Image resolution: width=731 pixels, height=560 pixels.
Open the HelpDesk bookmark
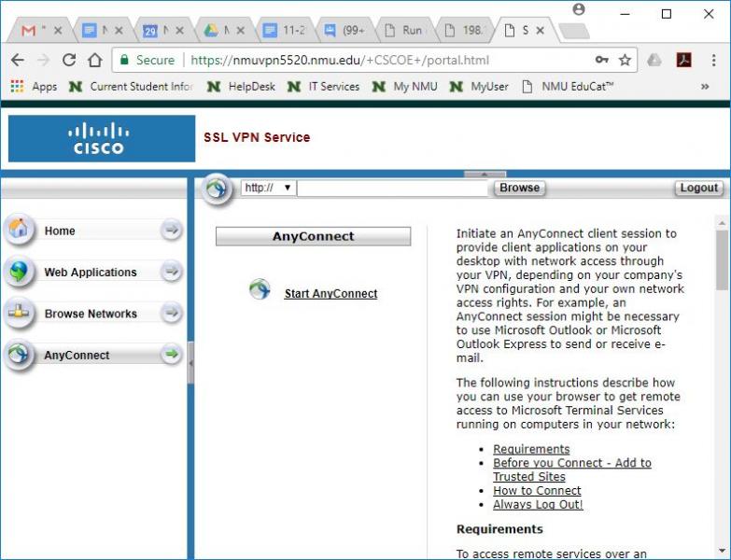coord(241,87)
